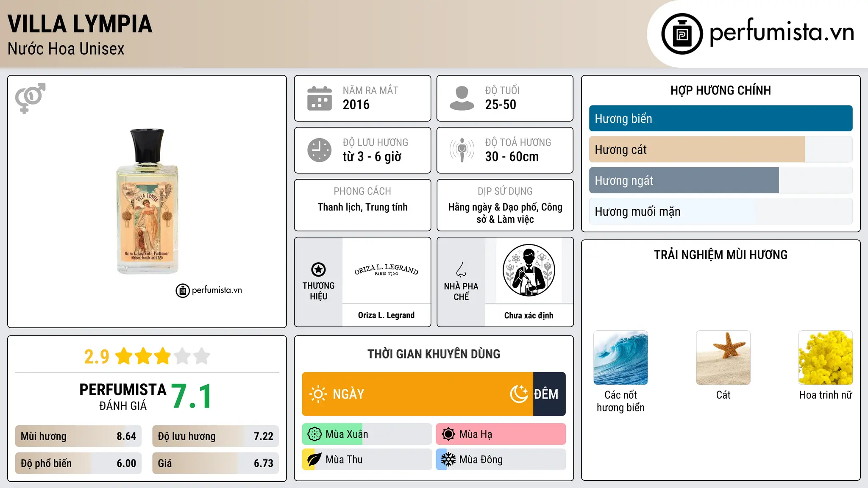Click the Độ lưu hương score 7.22
The image size is (868, 488).
[x=264, y=436]
